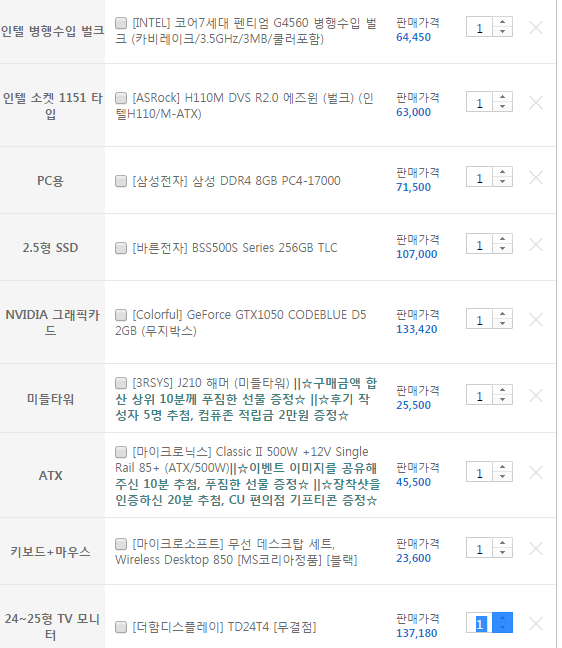
Task: Delete the ASRock H110M motherboard item
Action: 536,102
